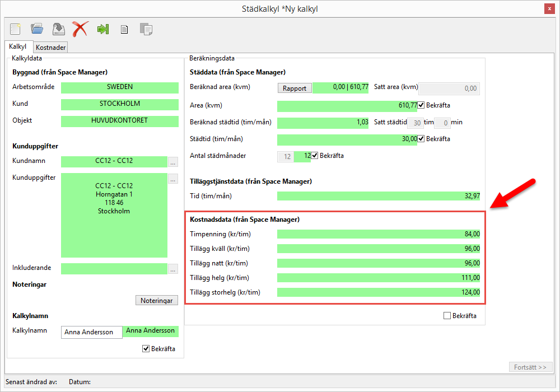Toggle Bekräfta for Antal städmånader
560x392 pixels.
[x=315, y=156]
